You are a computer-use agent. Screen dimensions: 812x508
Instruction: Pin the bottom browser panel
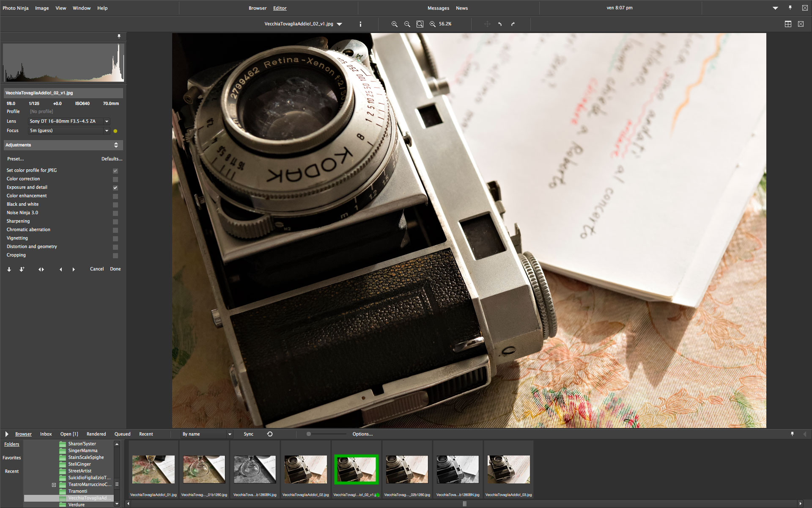click(x=792, y=434)
